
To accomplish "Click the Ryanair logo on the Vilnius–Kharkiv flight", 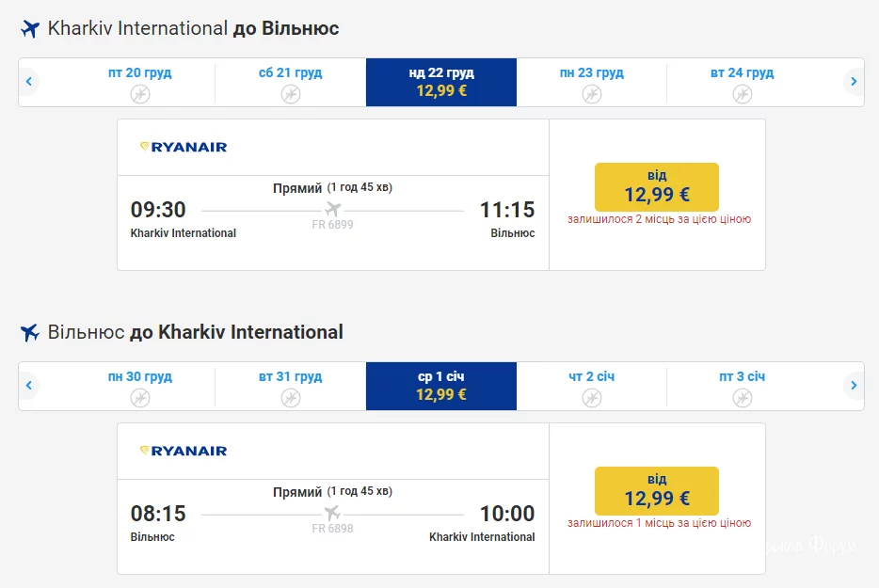I will click(184, 451).
